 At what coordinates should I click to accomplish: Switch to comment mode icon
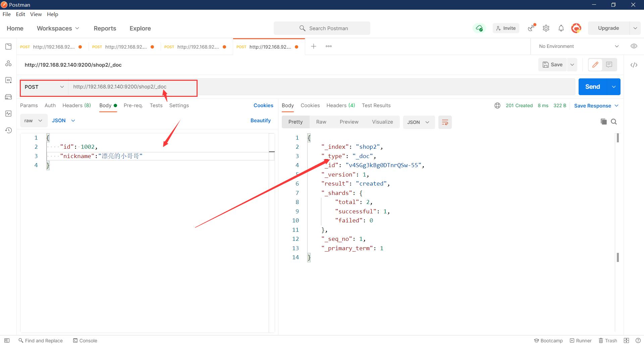[x=609, y=65]
